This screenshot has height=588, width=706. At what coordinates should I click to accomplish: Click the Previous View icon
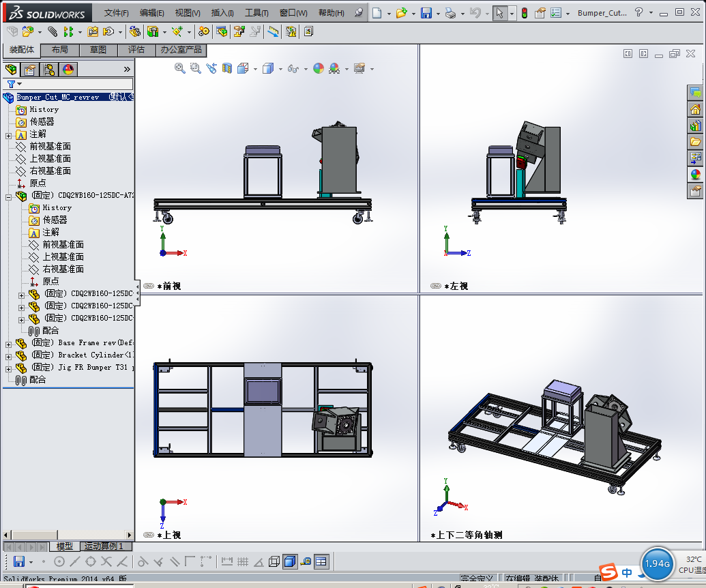tap(211, 68)
